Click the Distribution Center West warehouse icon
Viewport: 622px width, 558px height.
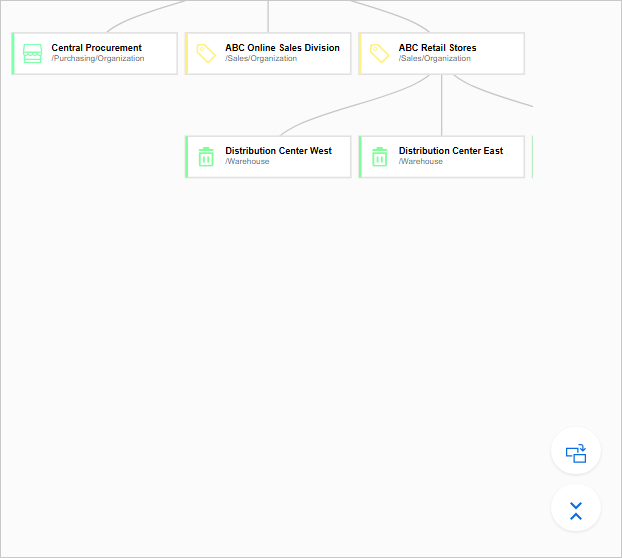[x=206, y=157]
